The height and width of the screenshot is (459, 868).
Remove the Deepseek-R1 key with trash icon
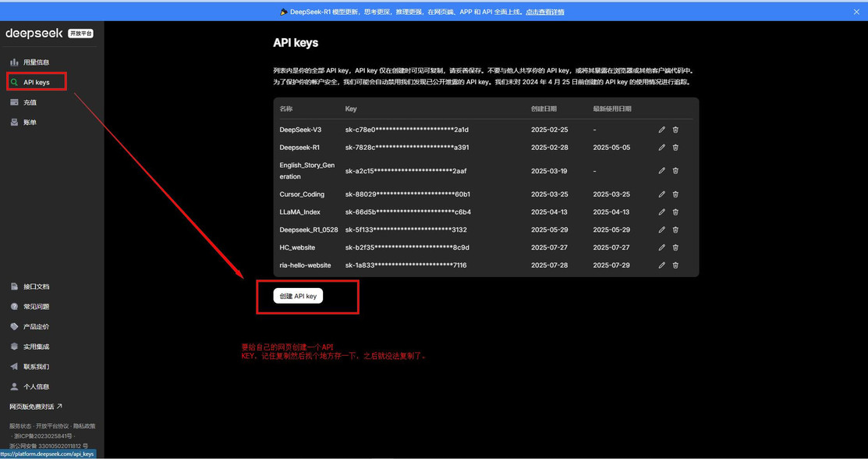pyautogui.click(x=675, y=148)
